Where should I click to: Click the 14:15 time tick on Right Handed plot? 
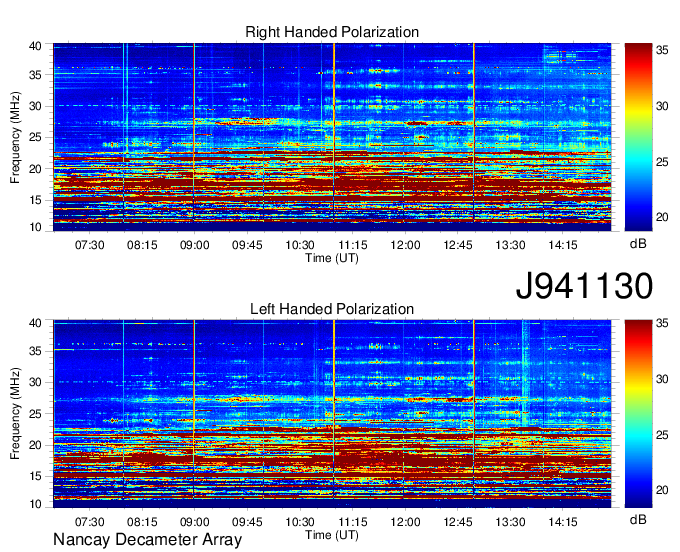pyautogui.click(x=562, y=245)
